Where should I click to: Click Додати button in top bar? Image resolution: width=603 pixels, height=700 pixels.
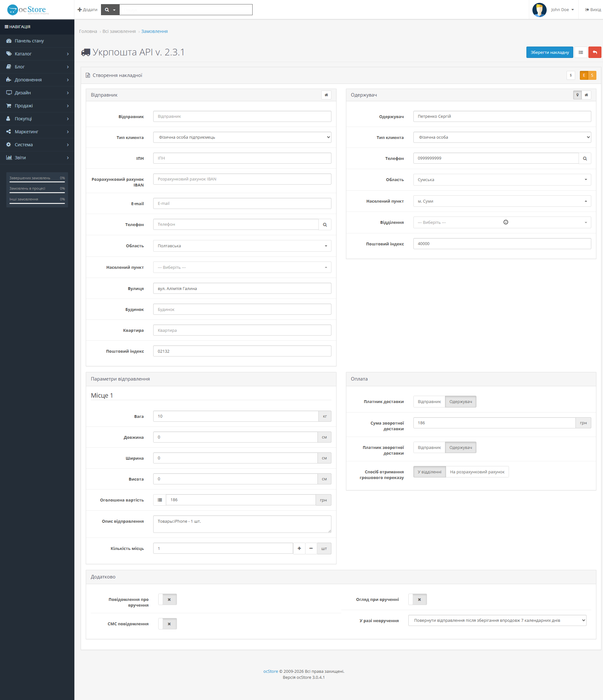87,10
